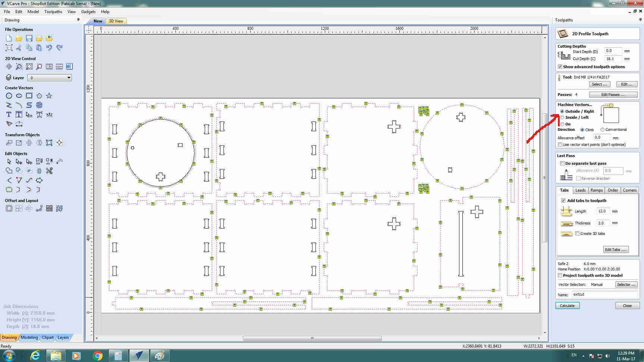Click the Mirror objects icon in Transform Objects
The width and height of the screenshot is (644, 362).
point(39,143)
